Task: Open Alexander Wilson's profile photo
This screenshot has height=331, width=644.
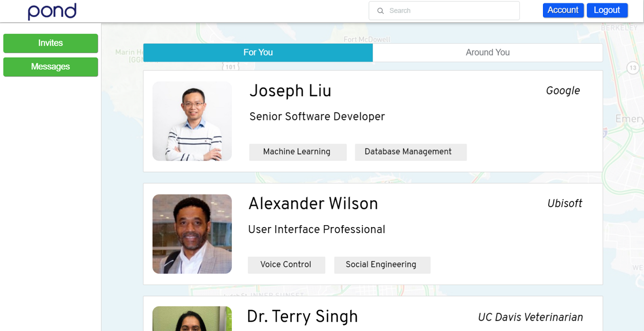Action: (x=192, y=234)
